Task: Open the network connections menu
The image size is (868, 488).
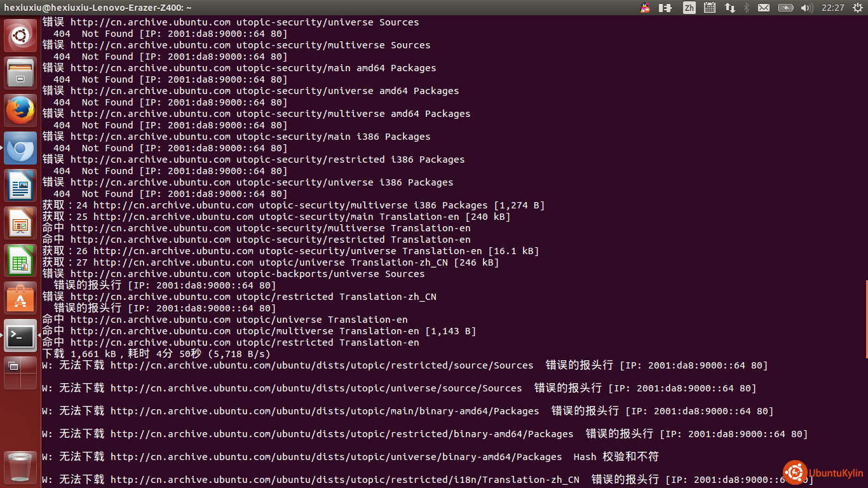Action: [730, 8]
